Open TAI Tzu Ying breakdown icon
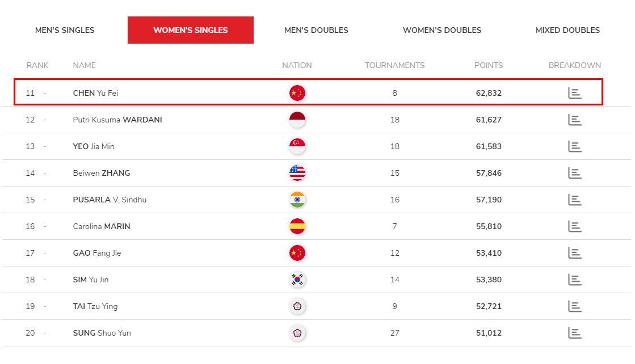Screen dimensions: 635x364 [575, 307]
